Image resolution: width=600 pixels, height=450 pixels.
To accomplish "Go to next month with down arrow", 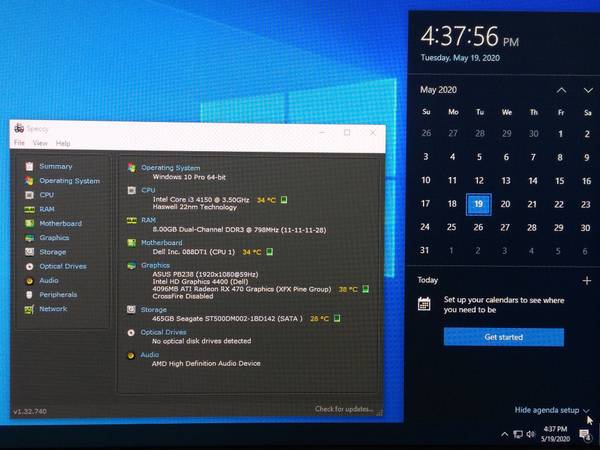I will tap(585, 90).
